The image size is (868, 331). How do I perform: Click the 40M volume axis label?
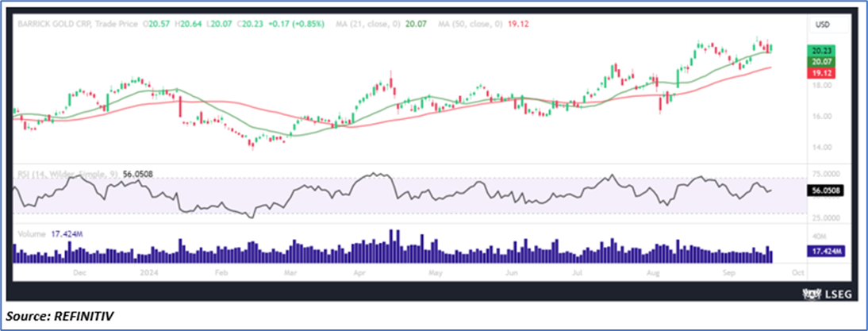(x=820, y=237)
